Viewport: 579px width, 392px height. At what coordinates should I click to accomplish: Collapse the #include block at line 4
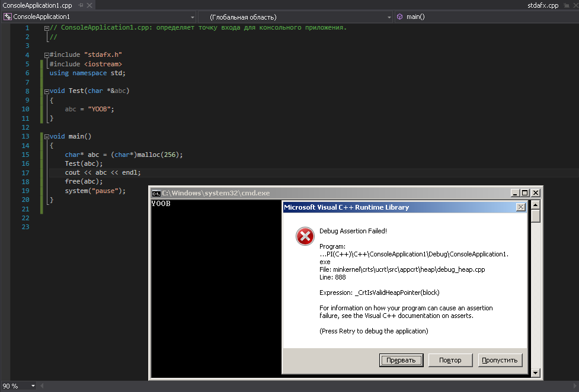[x=47, y=56]
